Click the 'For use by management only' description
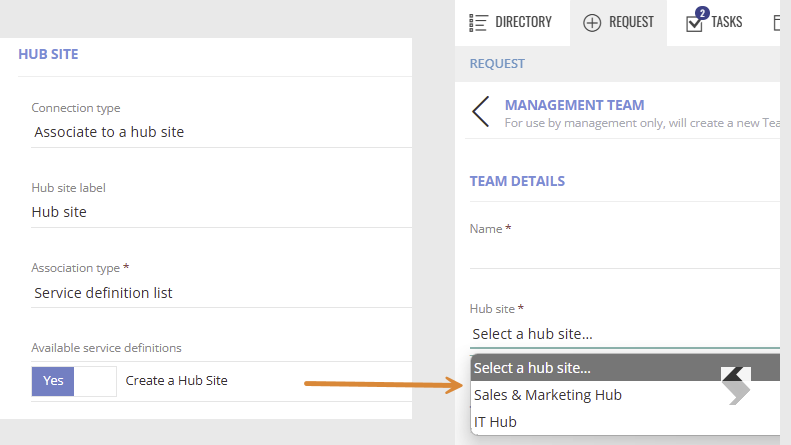Screen dimensions: 791x445 pos(642,123)
